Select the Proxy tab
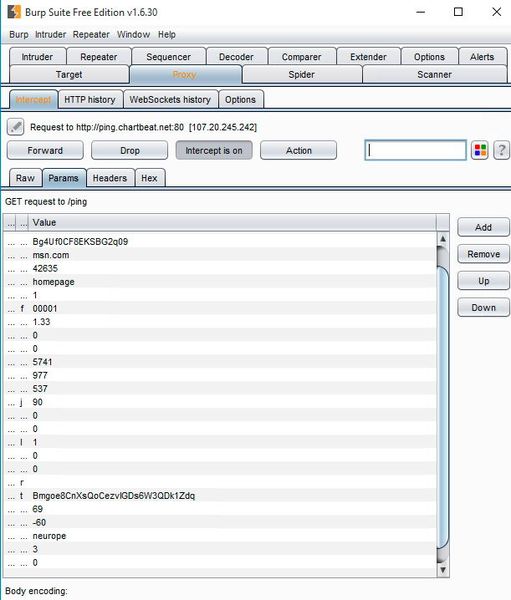 click(x=185, y=74)
